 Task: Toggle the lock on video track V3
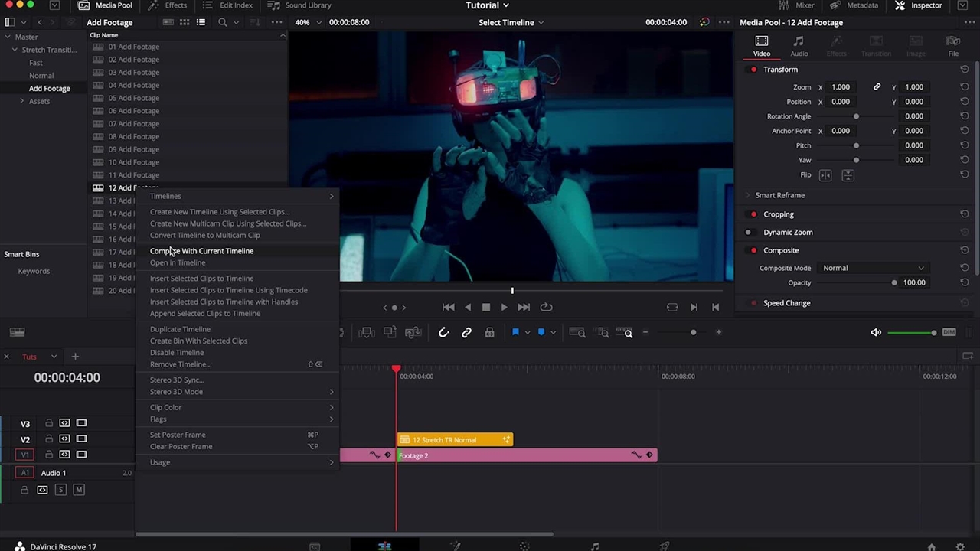coord(49,423)
